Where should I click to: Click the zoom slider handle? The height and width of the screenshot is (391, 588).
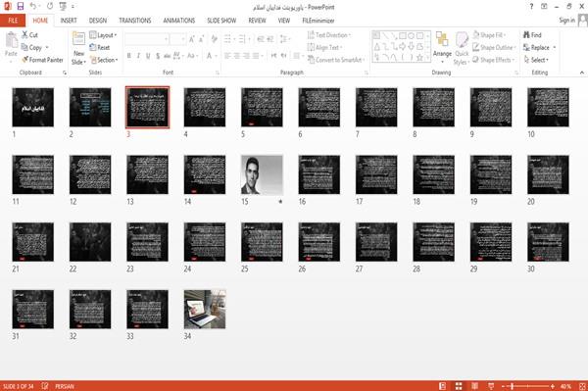[513, 386]
